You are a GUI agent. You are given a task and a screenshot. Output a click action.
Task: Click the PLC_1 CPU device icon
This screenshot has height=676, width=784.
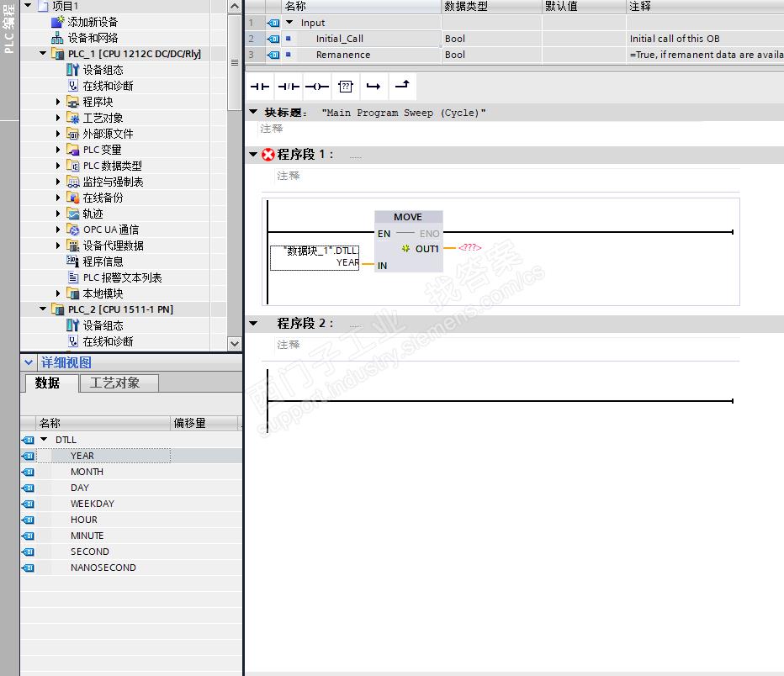[x=58, y=54]
